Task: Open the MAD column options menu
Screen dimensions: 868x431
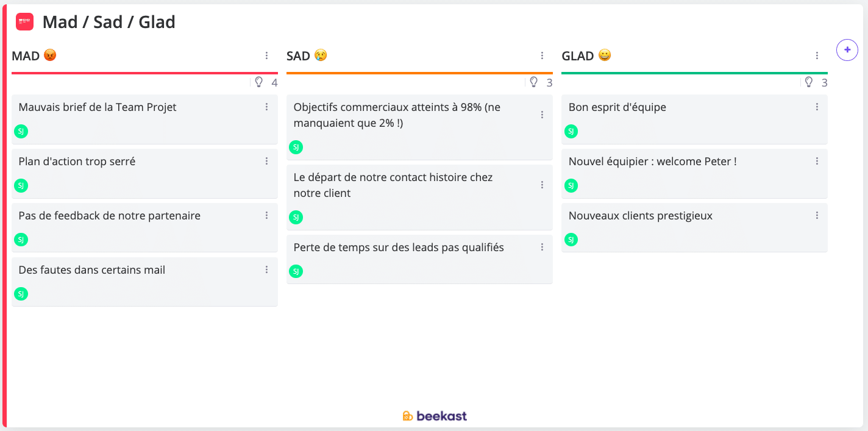Action: [266, 56]
